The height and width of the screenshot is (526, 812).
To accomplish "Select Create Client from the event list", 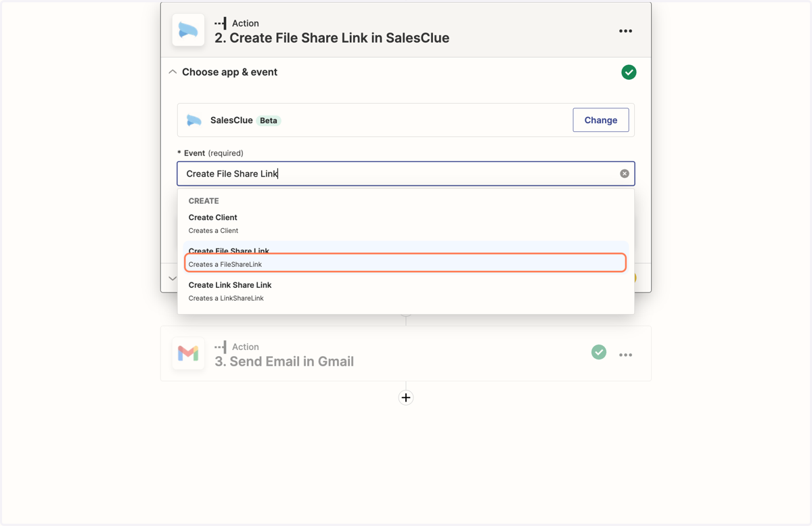I will [406, 223].
